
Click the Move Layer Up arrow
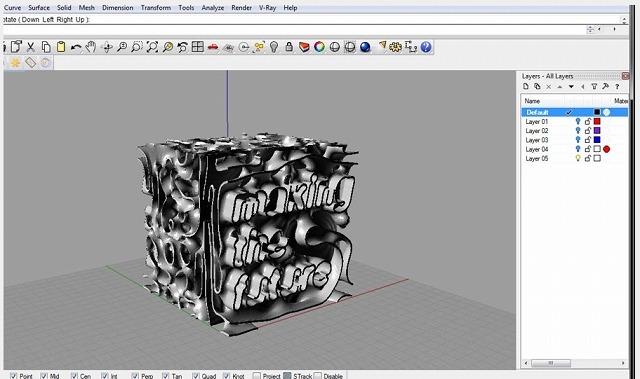click(560, 86)
